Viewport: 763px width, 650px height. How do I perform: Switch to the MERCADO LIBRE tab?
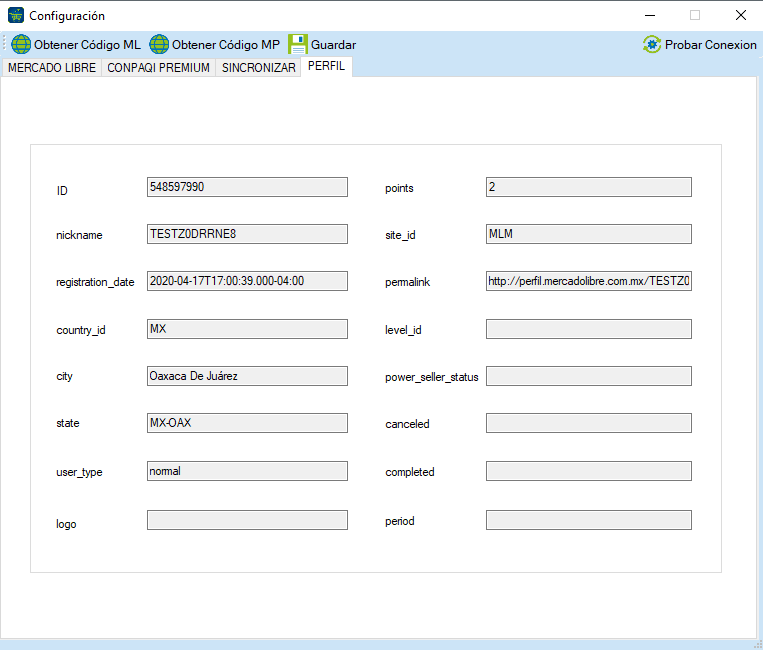coord(52,68)
